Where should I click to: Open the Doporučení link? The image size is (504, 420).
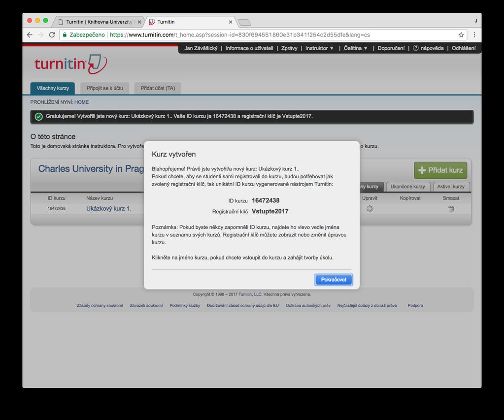[x=391, y=48]
